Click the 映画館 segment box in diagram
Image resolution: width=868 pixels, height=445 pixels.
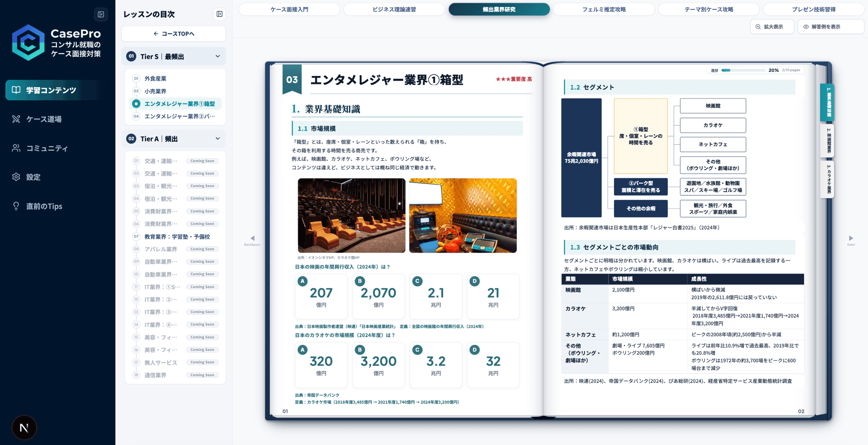pos(713,106)
